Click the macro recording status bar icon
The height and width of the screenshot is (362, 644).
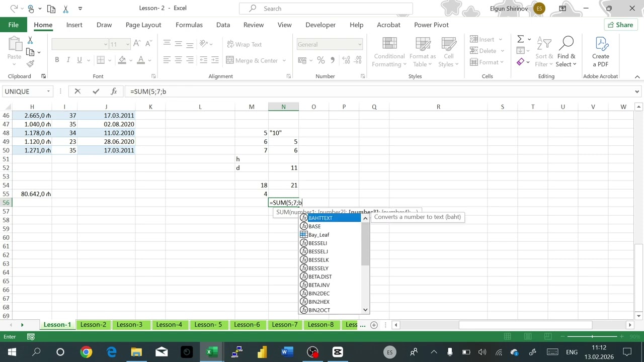(31, 337)
